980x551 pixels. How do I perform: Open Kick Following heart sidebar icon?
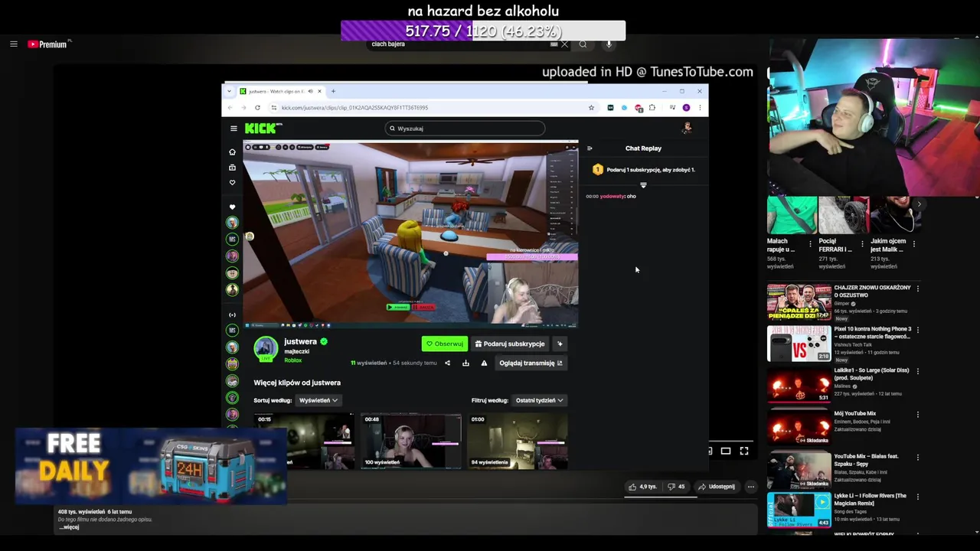(x=232, y=183)
